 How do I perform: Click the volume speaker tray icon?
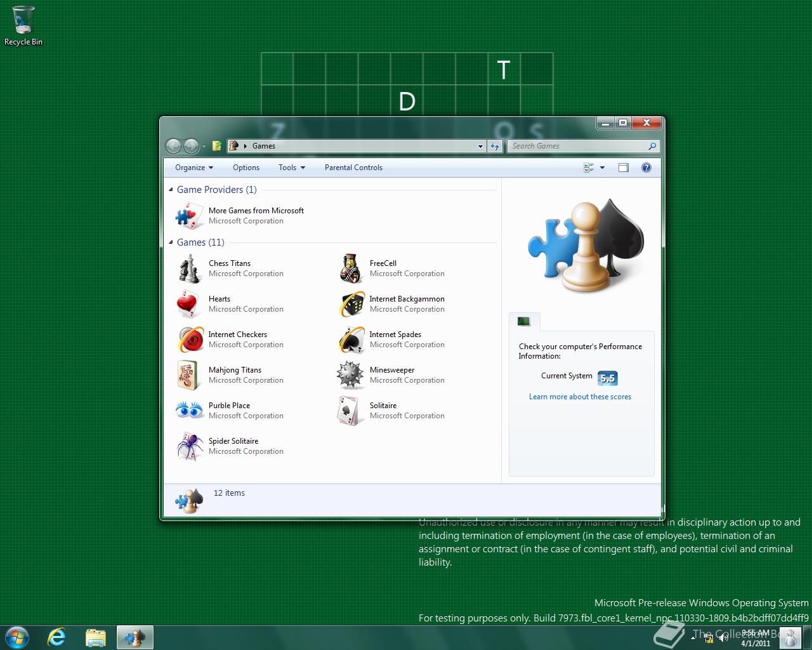point(723,637)
